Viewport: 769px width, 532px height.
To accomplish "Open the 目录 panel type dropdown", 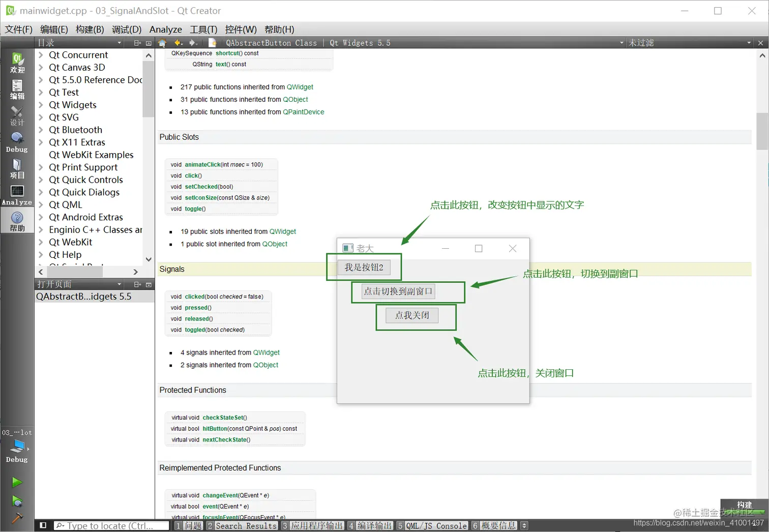I will (x=79, y=43).
